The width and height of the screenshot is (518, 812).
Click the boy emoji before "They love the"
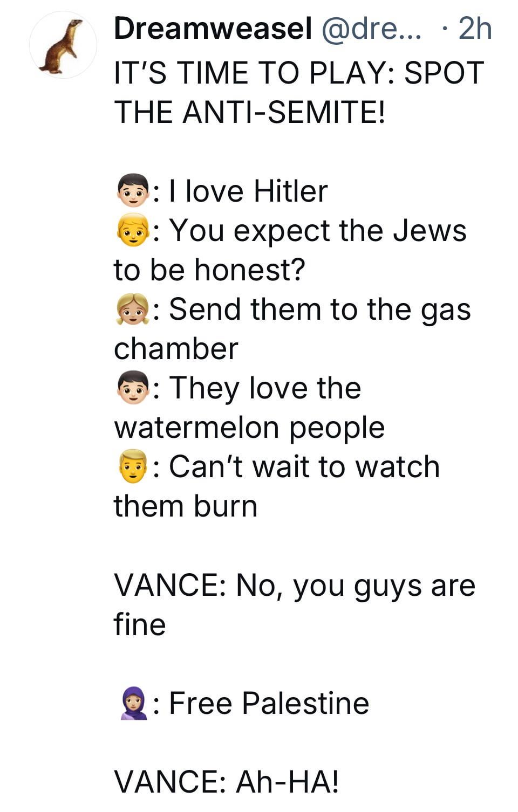tap(132, 388)
